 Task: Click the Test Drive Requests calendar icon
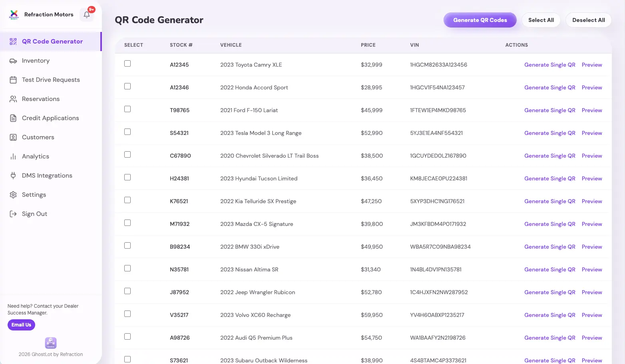(13, 80)
